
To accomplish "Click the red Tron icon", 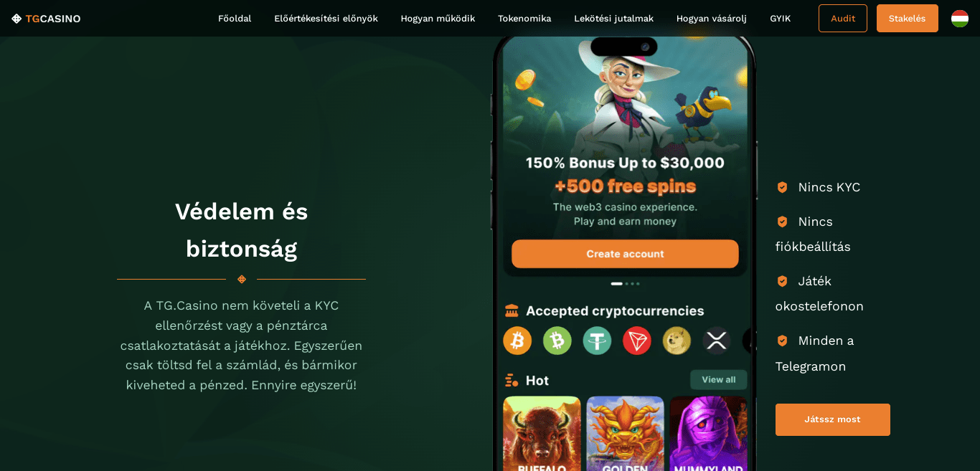I will pos(637,341).
